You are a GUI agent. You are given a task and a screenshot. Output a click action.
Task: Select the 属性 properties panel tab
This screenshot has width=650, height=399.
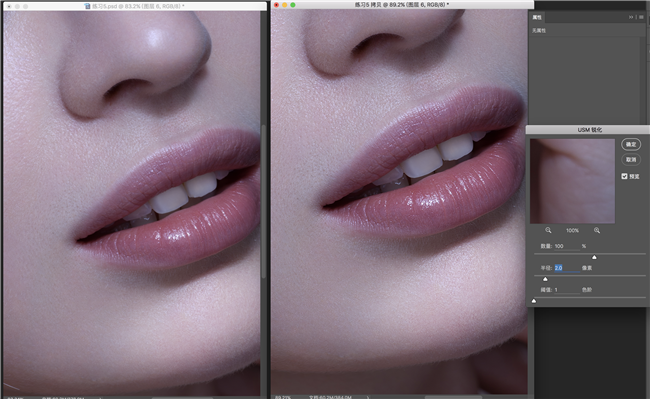tap(537, 17)
